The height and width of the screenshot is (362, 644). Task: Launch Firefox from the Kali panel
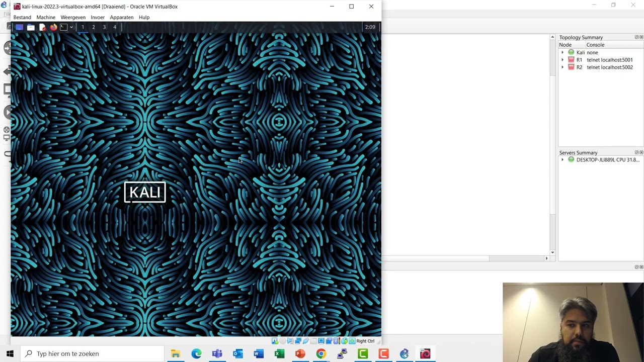pyautogui.click(x=53, y=27)
